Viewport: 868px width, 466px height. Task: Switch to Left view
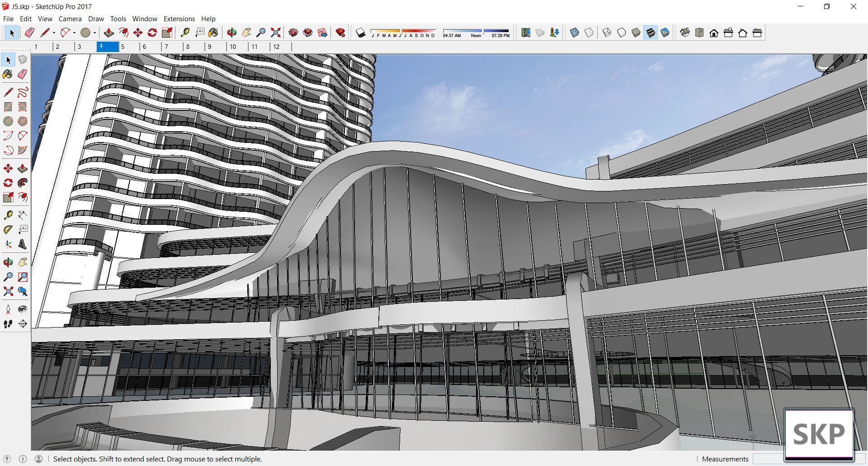click(757, 33)
